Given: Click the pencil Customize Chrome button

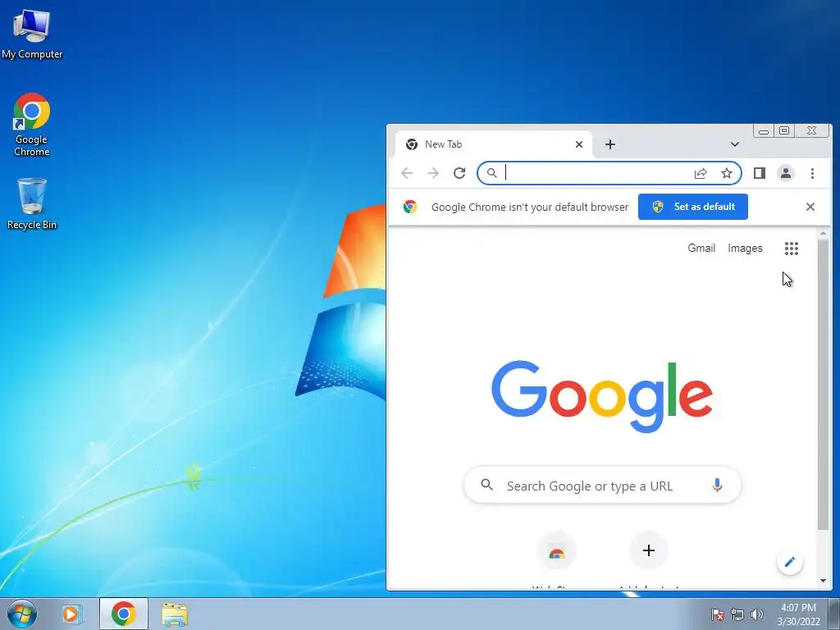Looking at the screenshot, I should pos(790,562).
